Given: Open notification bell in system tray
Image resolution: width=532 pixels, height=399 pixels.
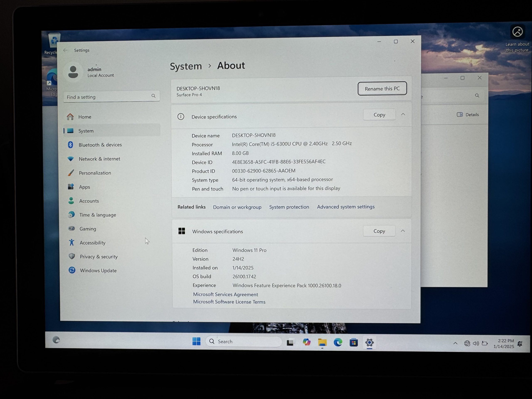Looking at the screenshot, I should click(x=520, y=344).
